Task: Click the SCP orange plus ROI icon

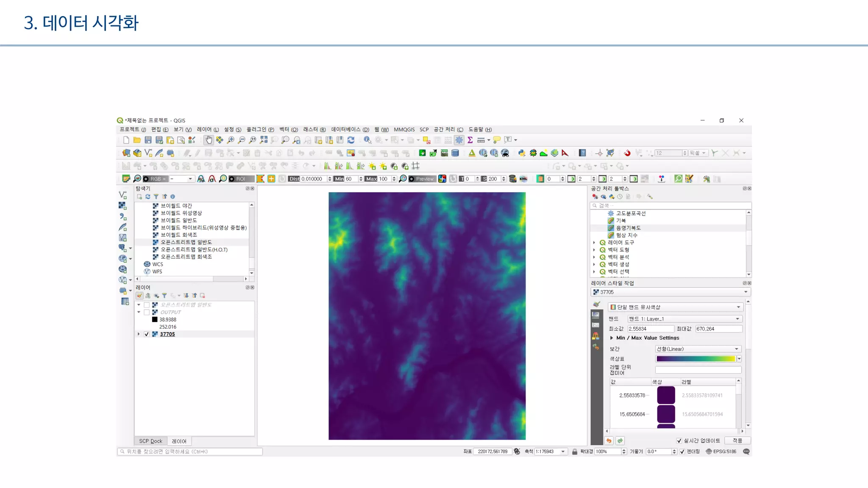Action: (271, 179)
